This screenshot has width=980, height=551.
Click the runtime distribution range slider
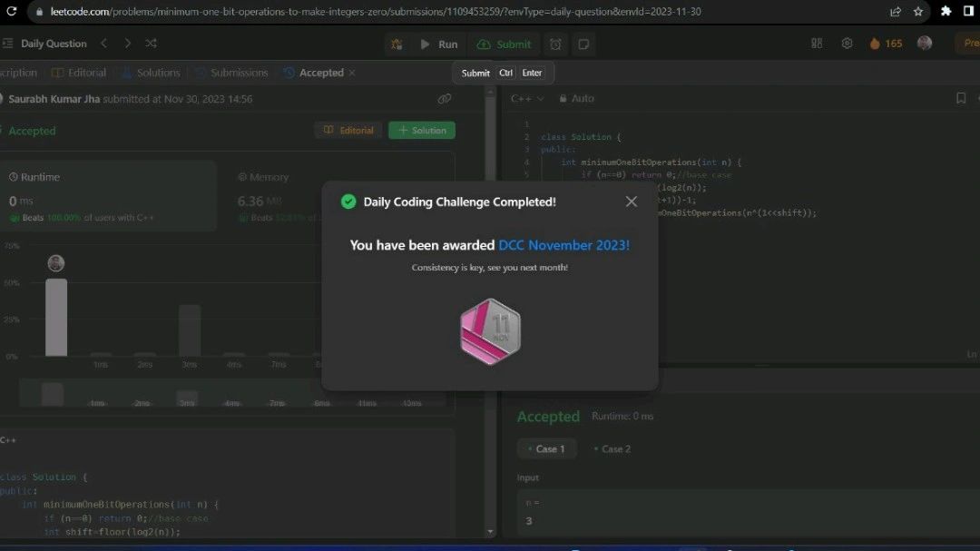pos(231,395)
